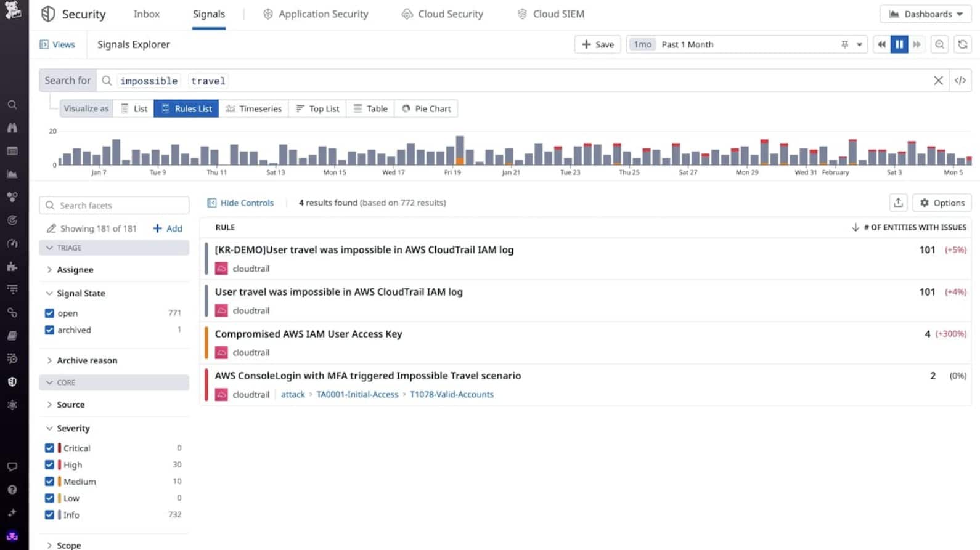Open the puzzle-piece integrations icon in sidebar
Viewport: 980px width, 550px height.
12,267
